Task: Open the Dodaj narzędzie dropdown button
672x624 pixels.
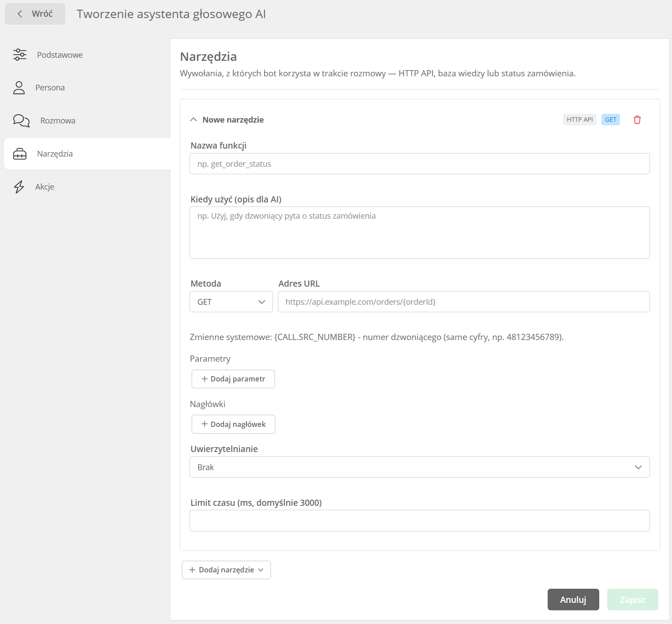Action: coord(226,570)
